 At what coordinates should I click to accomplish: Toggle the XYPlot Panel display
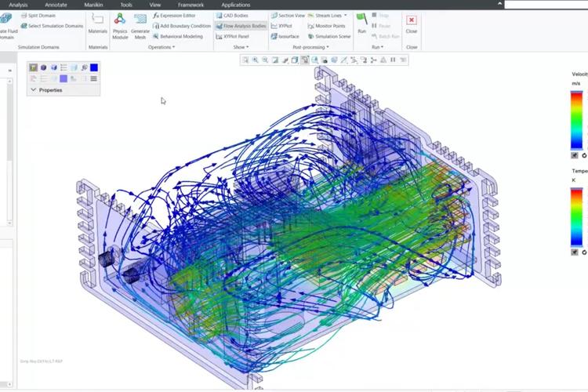pyautogui.click(x=232, y=36)
